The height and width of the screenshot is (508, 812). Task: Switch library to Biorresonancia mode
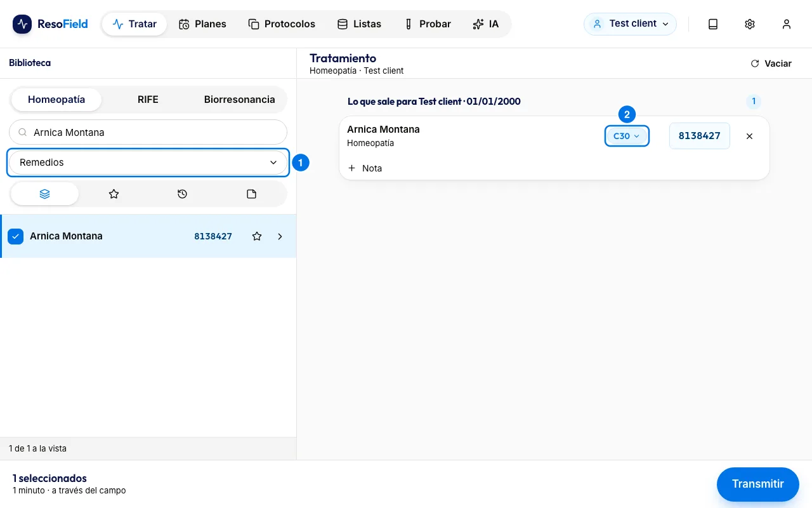(239, 100)
